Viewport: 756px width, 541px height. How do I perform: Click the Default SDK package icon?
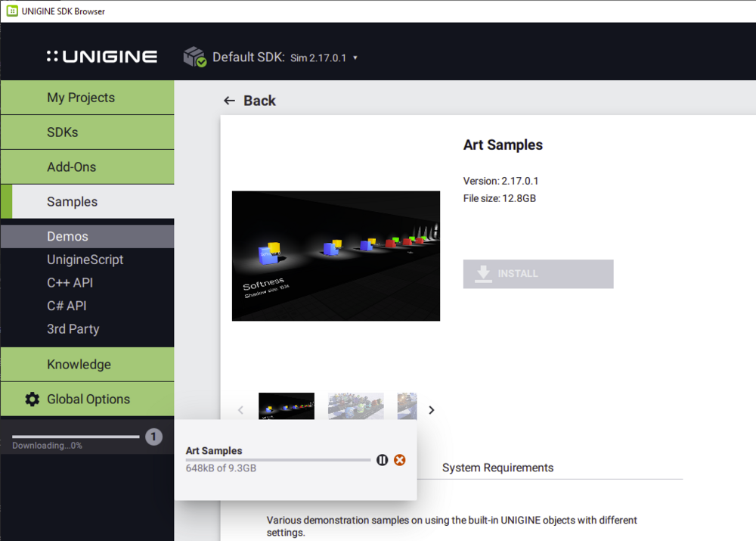[195, 57]
